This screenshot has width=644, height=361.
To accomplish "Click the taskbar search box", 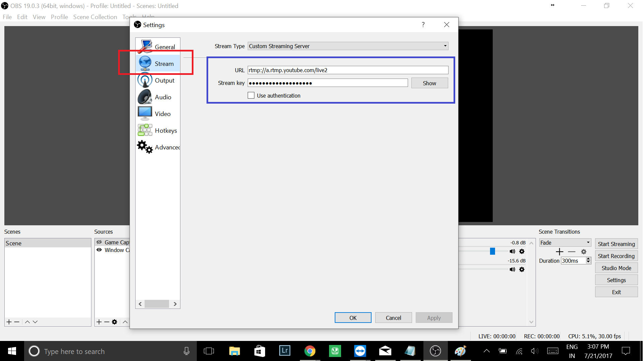I will tap(110, 351).
